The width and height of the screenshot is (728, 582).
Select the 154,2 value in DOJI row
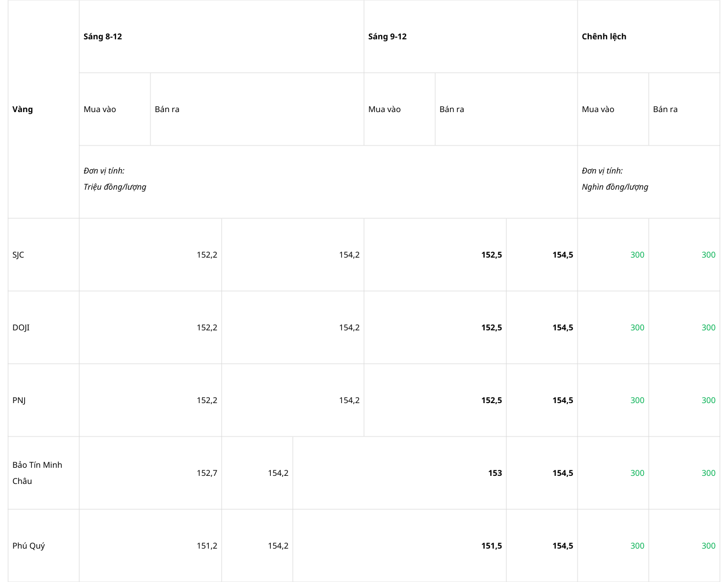[x=349, y=328]
